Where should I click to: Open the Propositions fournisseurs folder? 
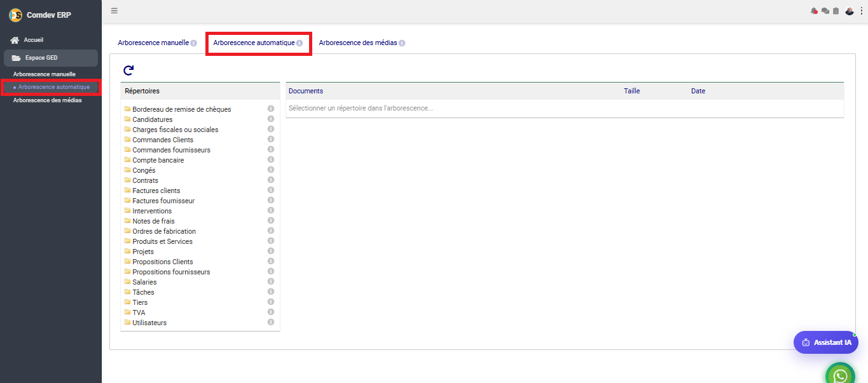point(171,272)
